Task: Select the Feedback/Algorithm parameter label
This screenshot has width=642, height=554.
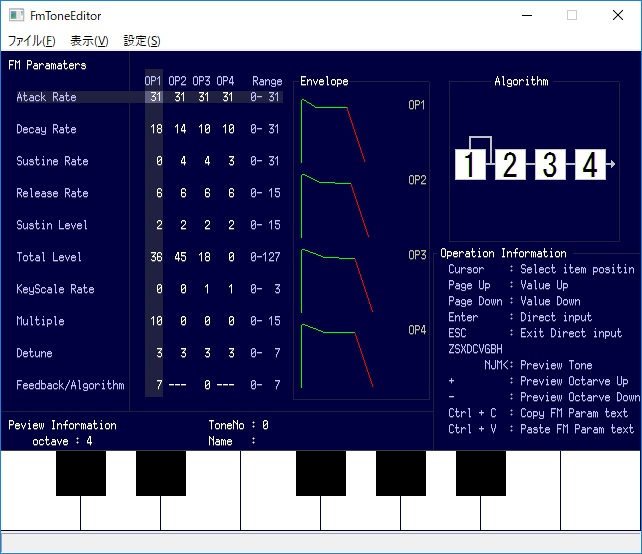Action: point(70,385)
